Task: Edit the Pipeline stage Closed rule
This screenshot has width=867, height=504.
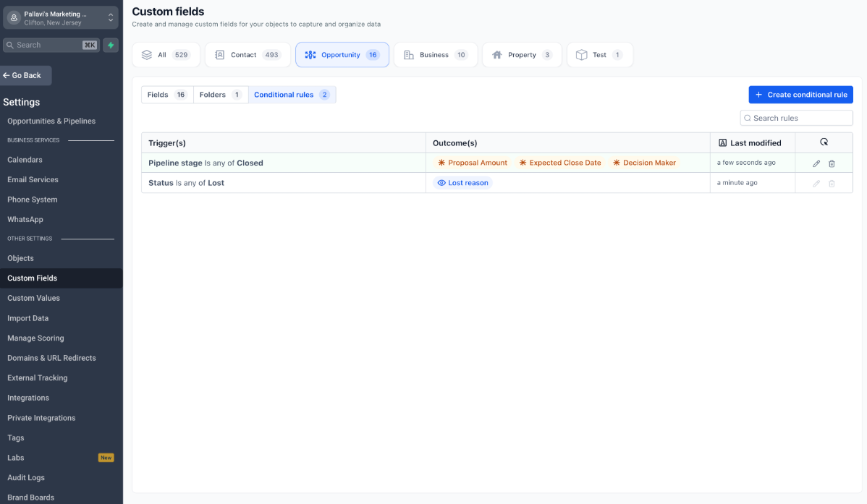Action: pos(816,163)
